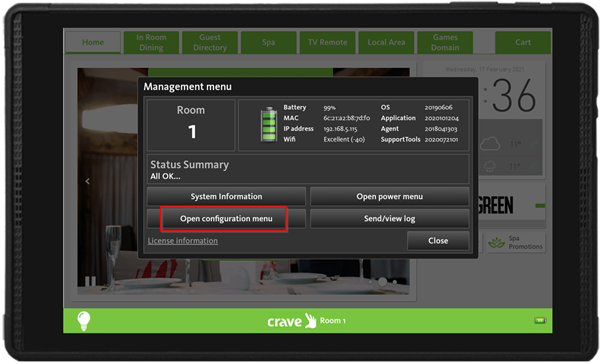Click the Room 1 label in the bottom bar

pos(333,321)
